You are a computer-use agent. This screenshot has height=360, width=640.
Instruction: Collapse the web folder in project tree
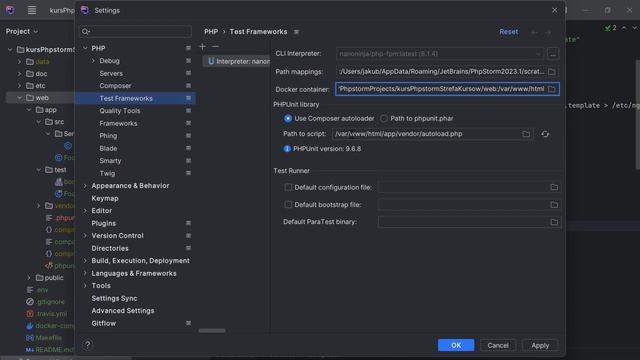19,98
